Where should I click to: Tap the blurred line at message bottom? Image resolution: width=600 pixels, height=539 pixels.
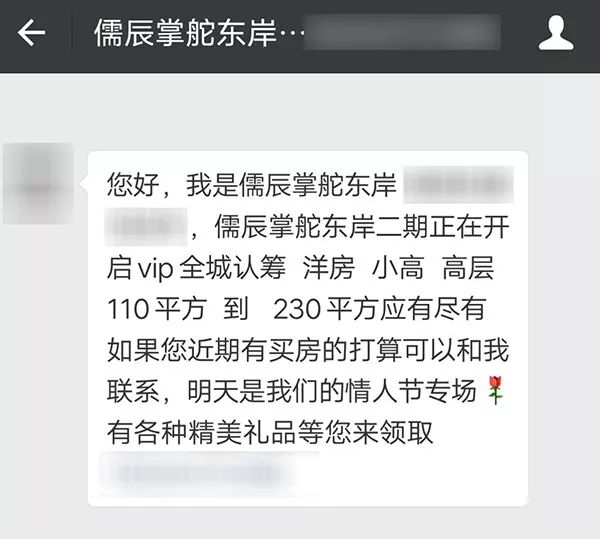209,474
